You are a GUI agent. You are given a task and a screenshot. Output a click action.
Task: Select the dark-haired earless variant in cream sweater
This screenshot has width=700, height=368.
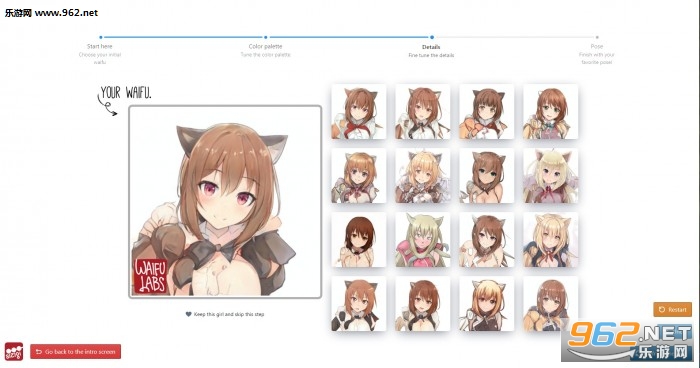point(358,240)
